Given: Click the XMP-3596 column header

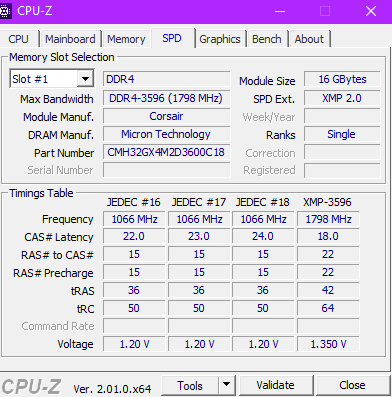Looking at the screenshot, I should (x=327, y=202).
